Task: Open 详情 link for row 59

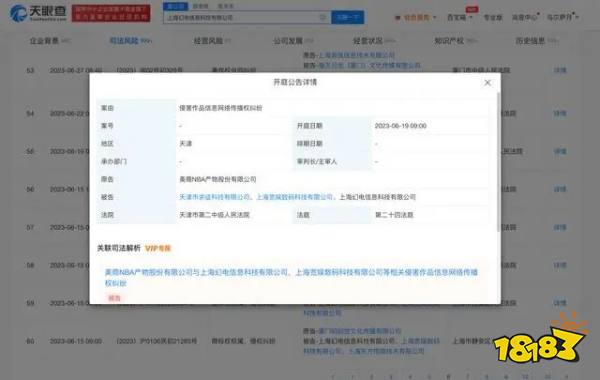Action: point(560,303)
